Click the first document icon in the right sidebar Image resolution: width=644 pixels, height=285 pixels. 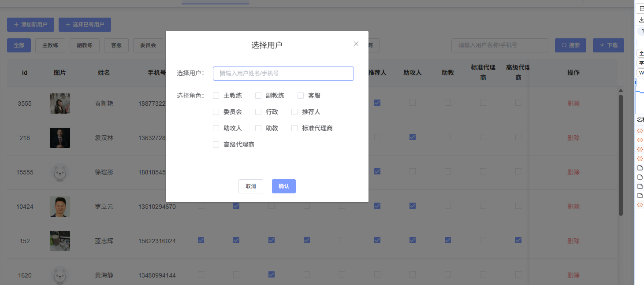click(x=640, y=167)
